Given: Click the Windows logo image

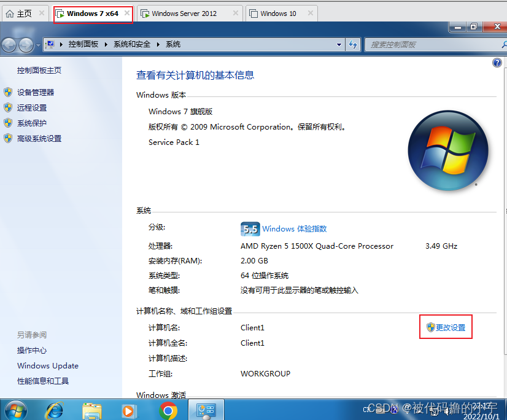Looking at the screenshot, I should [448, 150].
